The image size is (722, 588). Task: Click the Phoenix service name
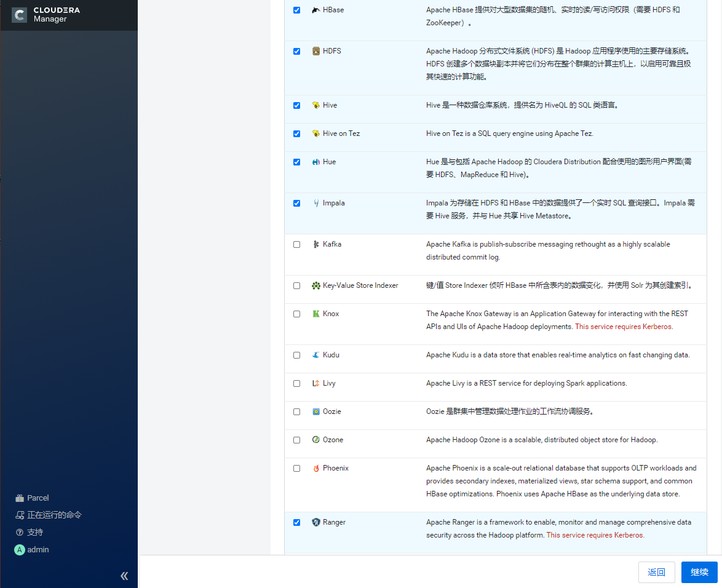pyautogui.click(x=336, y=468)
